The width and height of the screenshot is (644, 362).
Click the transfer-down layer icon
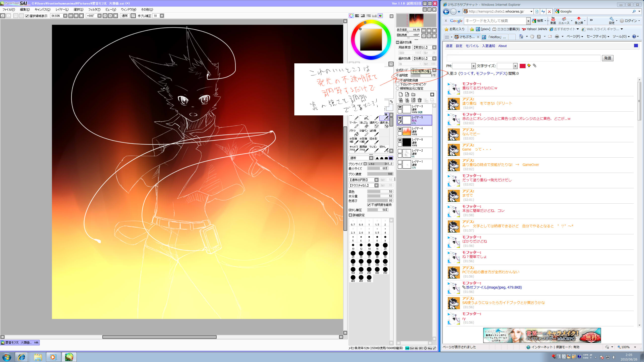tap(401, 100)
